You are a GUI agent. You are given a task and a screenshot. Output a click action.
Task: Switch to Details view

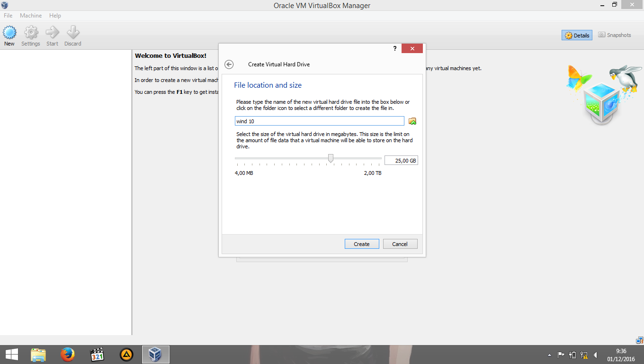point(577,36)
